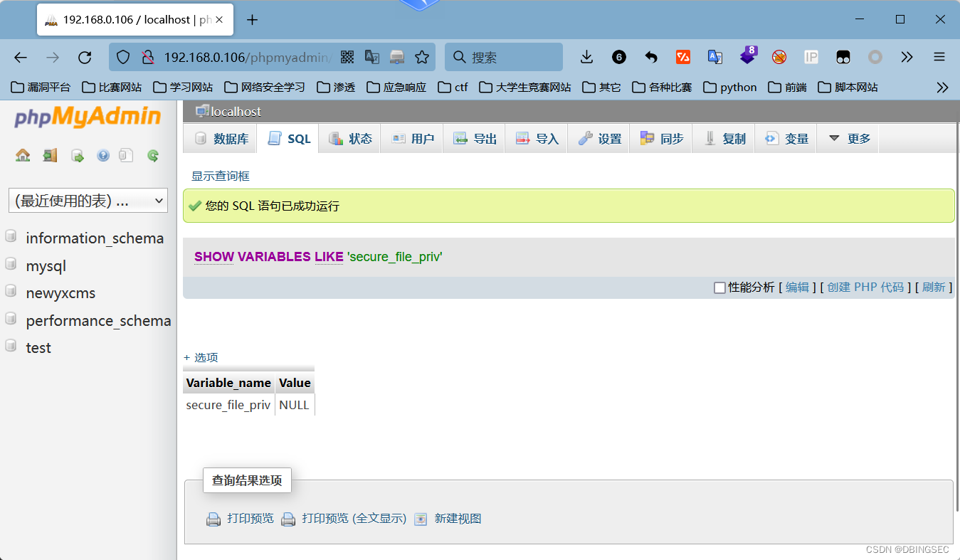Select the information_schema database
Image resolution: width=960 pixels, height=560 pixels.
point(95,238)
